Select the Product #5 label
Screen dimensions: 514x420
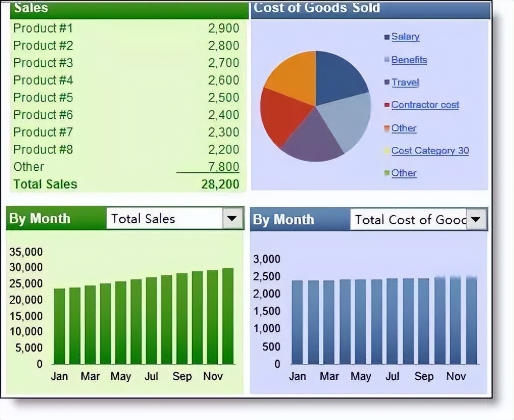click(43, 98)
